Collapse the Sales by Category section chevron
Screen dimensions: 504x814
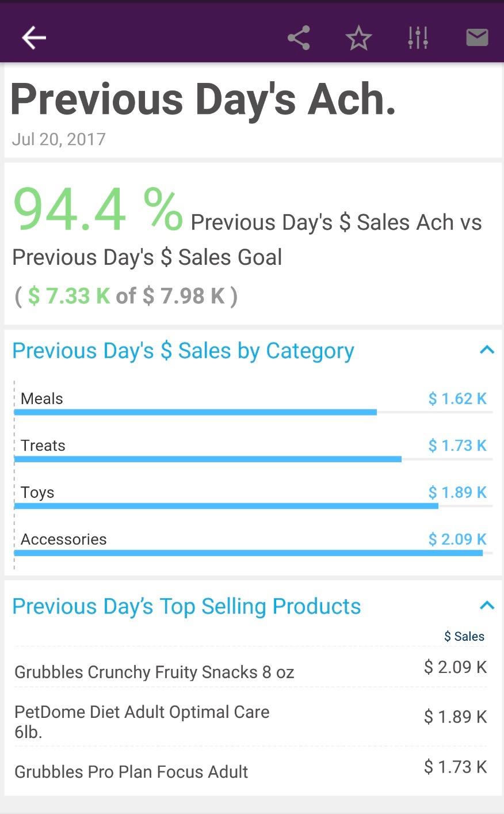pyautogui.click(x=487, y=350)
